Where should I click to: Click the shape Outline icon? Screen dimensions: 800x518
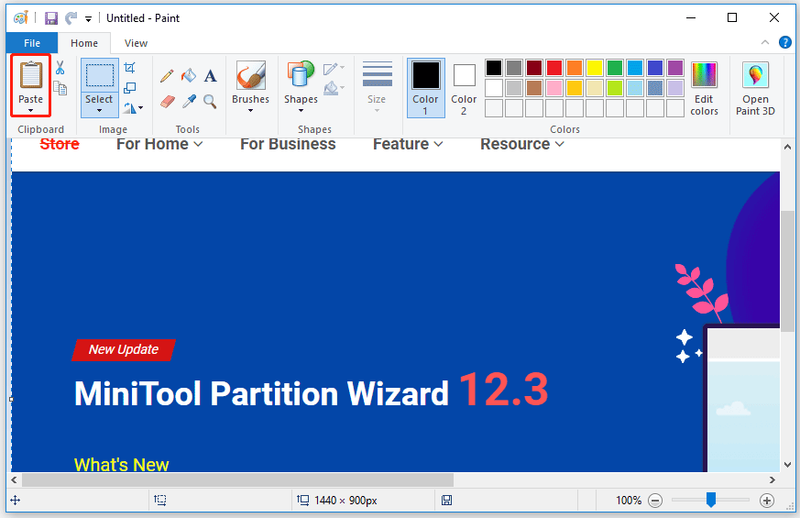click(x=331, y=68)
